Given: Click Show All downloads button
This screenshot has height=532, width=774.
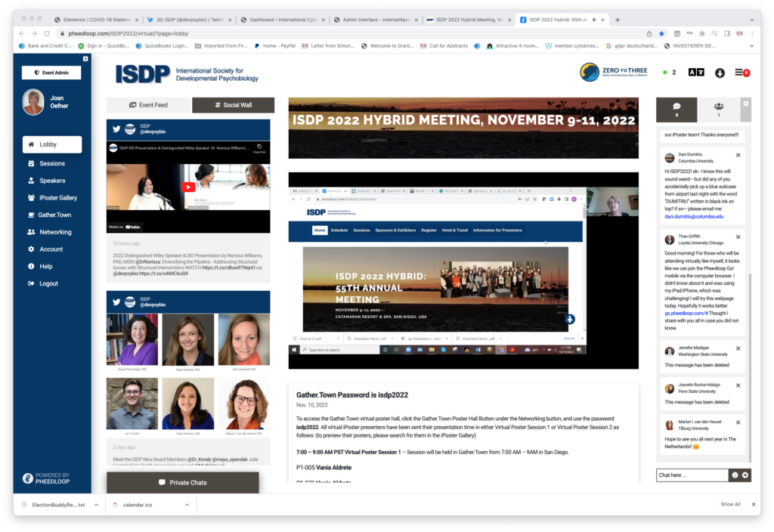Looking at the screenshot, I should coord(730,504).
